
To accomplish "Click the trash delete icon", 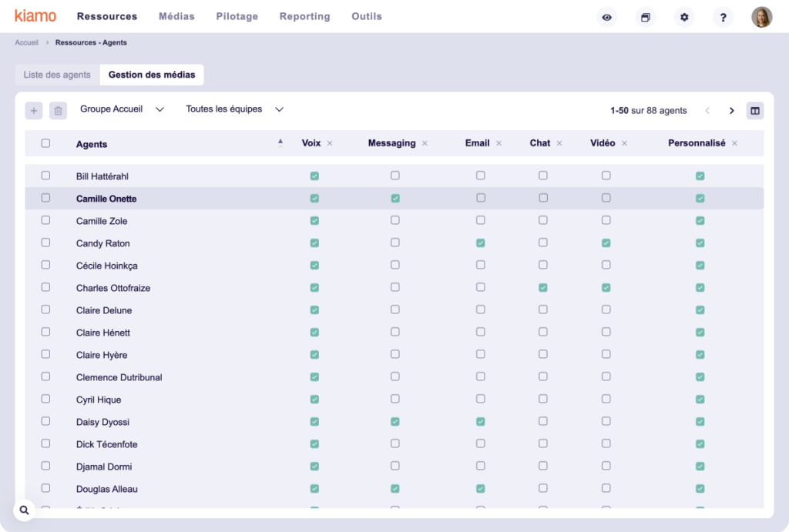I will pos(58,111).
